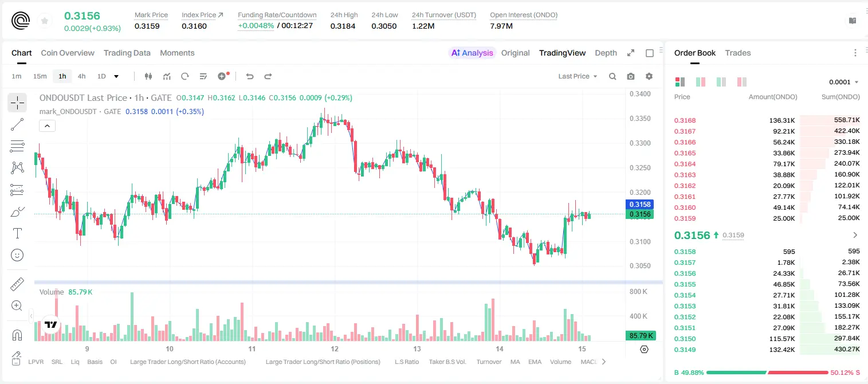Undo the last chart action
The height and width of the screenshot is (384, 868).
click(x=249, y=76)
